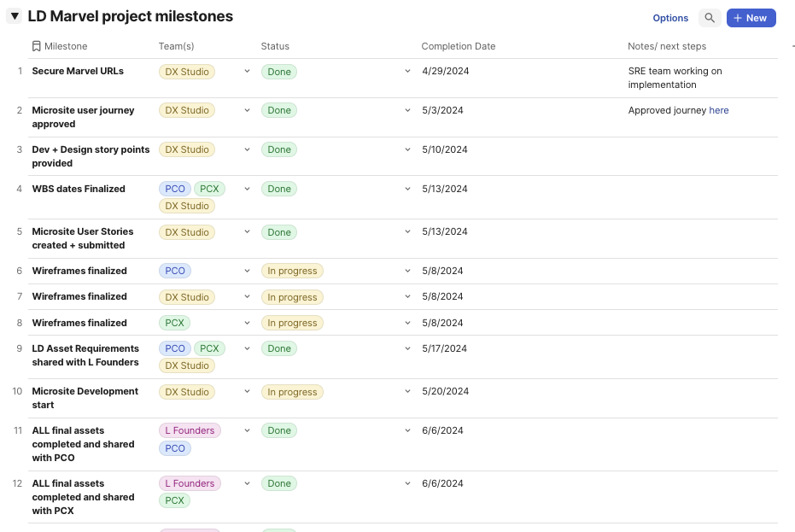
Task: Click the New row button
Action: tap(751, 18)
